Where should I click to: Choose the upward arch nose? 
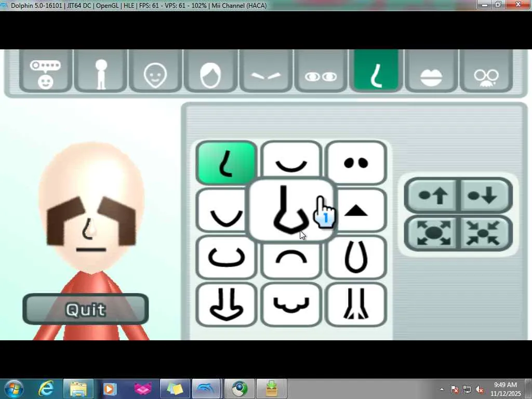291,260
